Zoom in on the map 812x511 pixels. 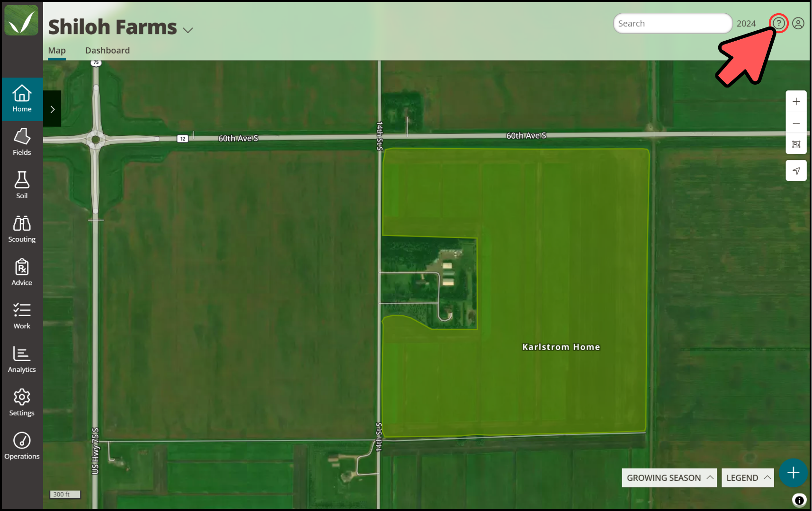pyautogui.click(x=796, y=102)
